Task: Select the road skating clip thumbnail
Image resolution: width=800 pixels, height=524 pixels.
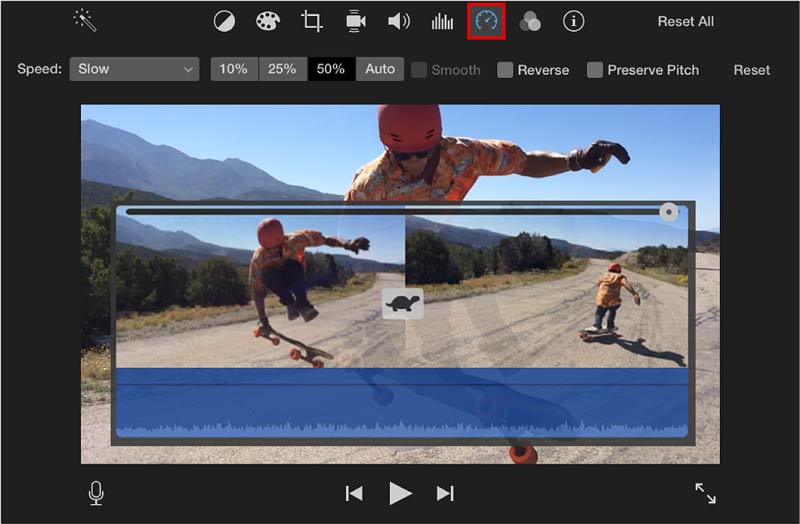Action: coord(546,290)
